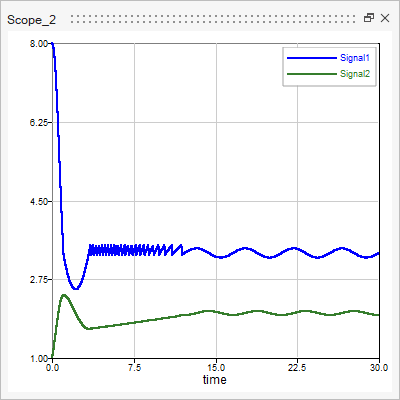Click the Scope_2 panel title
This screenshot has height=400, width=400.
pos(31,20)
